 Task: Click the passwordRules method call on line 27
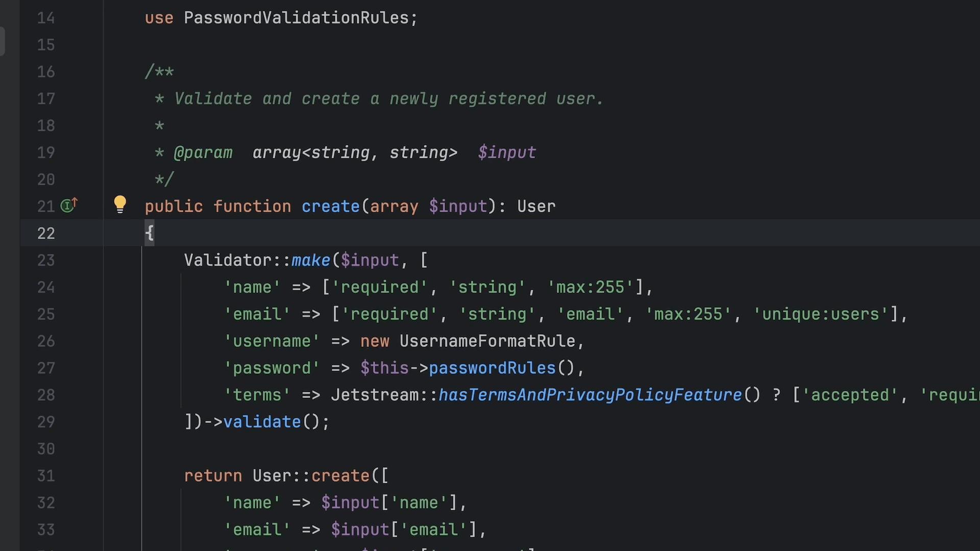(492, 367)
